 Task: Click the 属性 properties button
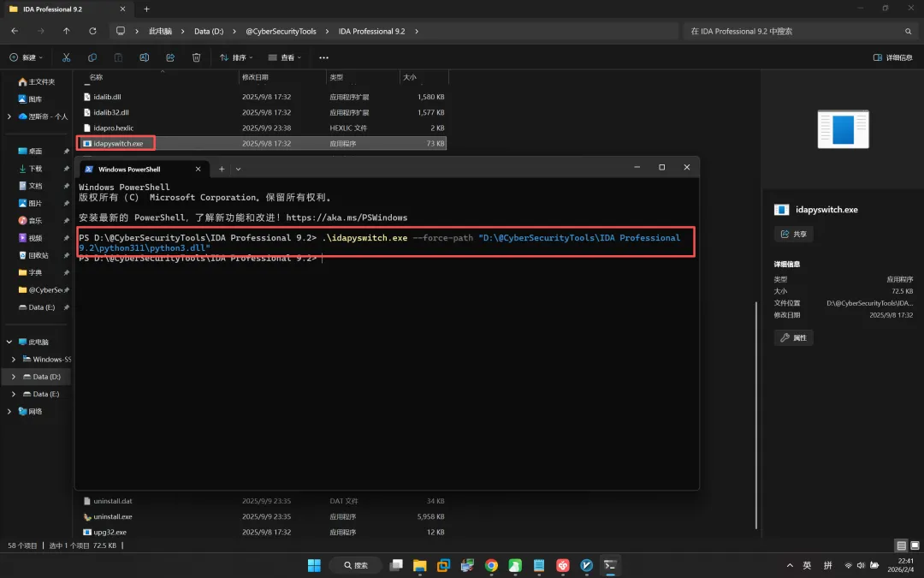[x=794, y=338]
